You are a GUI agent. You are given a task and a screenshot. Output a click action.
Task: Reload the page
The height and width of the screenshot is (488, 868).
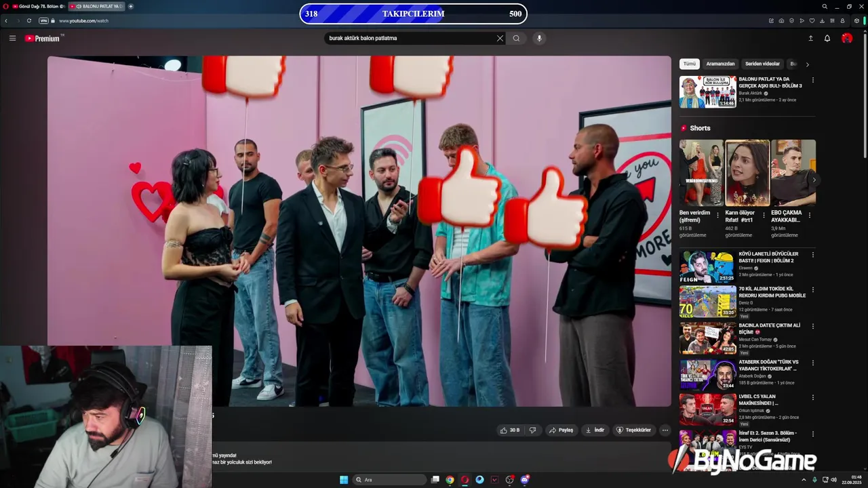pos(29,20)
